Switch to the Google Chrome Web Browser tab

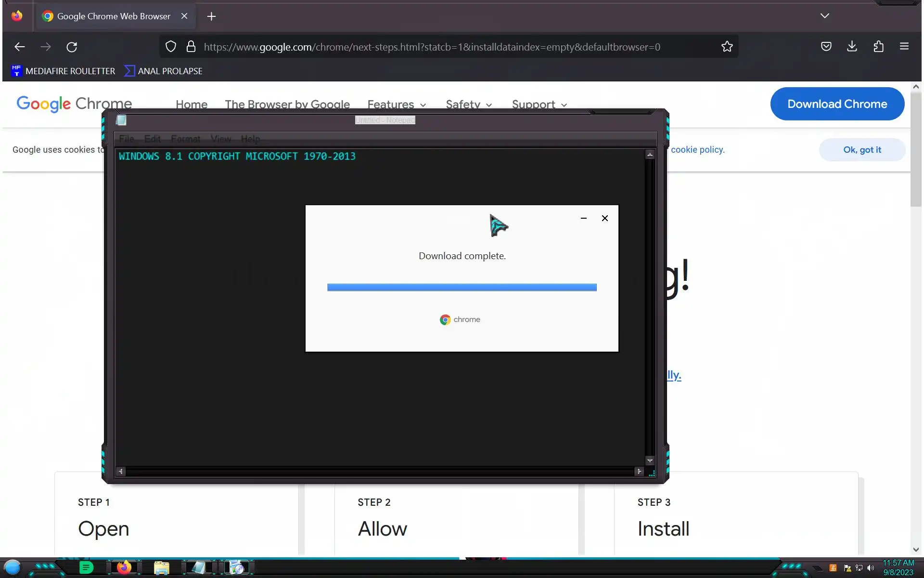(x=113, y=16)
